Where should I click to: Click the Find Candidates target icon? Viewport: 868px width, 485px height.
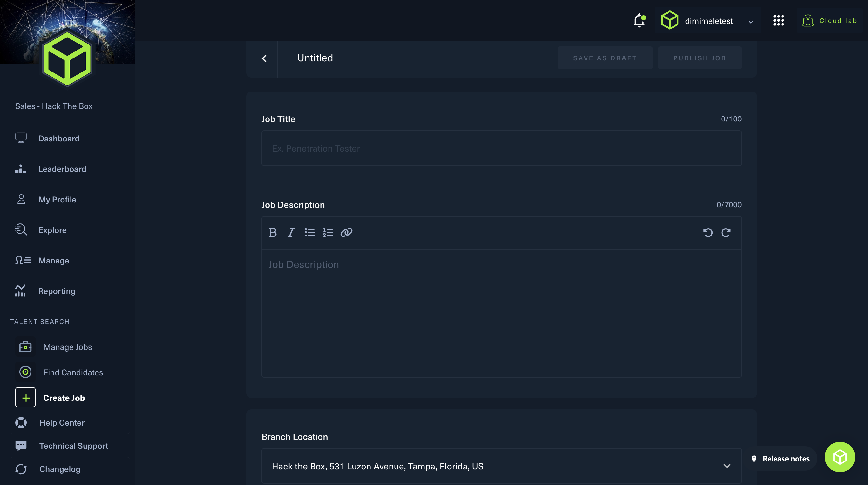point(25,372)
